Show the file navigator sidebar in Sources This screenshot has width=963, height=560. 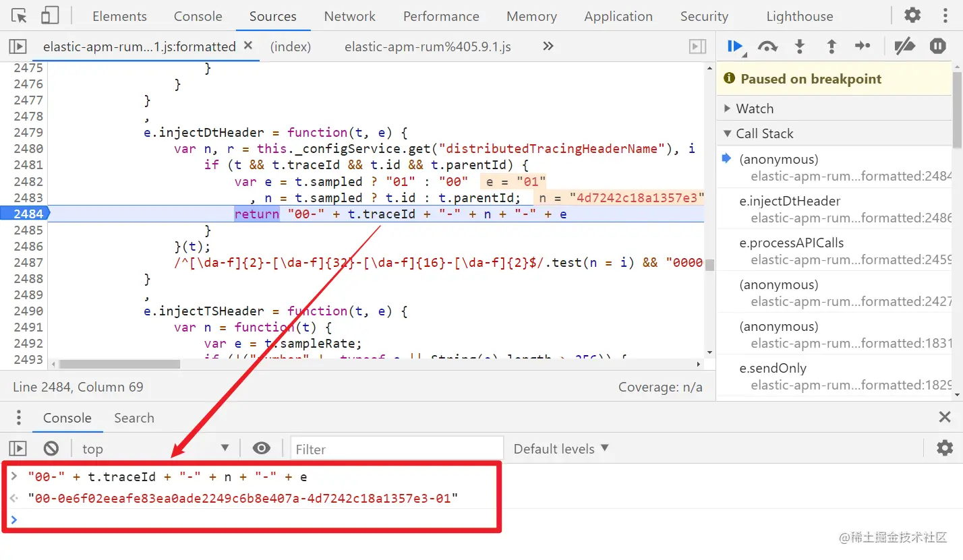tap(17, 46)
